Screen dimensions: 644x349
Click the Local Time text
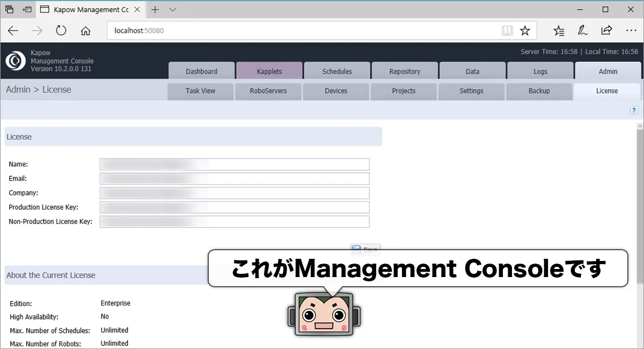611,52
